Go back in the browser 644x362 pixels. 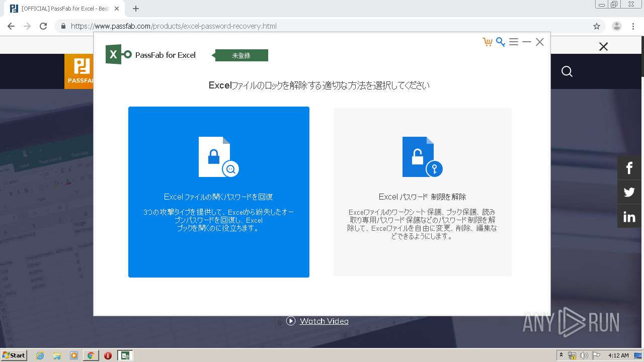11,26
